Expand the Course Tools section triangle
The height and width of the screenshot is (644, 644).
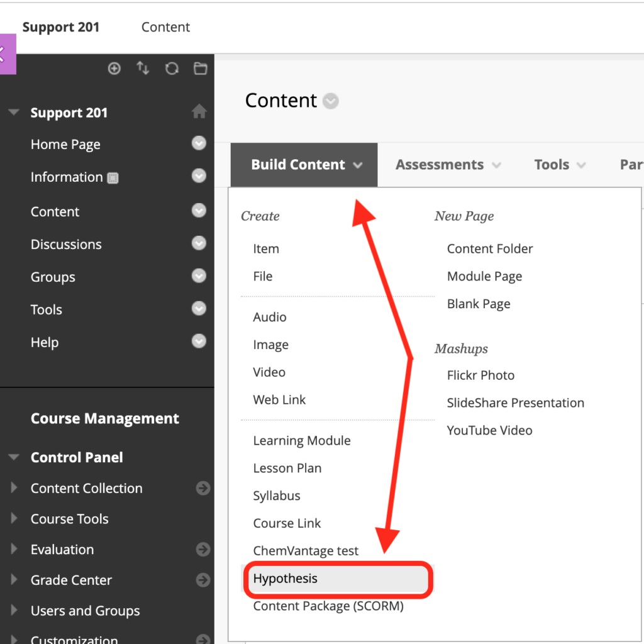tap(14, 519)
